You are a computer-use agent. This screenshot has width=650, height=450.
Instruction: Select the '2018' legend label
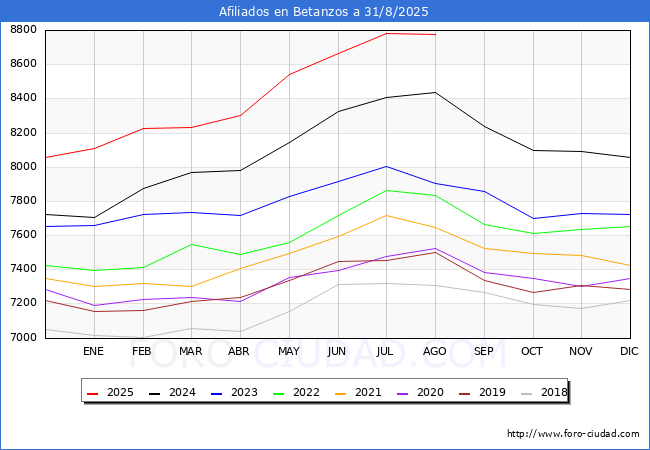[554, 392]
